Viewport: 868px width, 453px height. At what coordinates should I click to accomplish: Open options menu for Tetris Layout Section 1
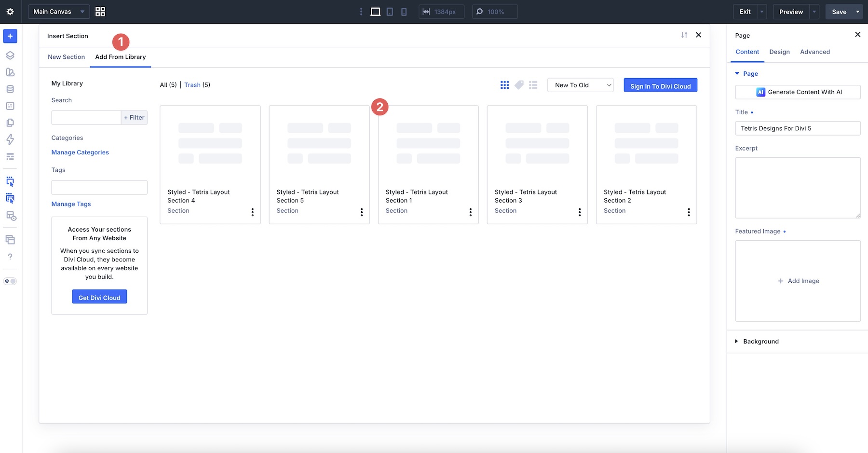(x=471, y=212)
